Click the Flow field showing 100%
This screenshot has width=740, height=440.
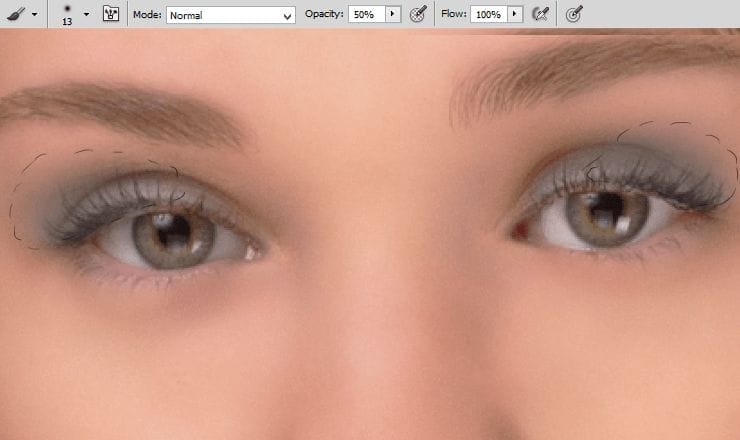pos(487,15)
